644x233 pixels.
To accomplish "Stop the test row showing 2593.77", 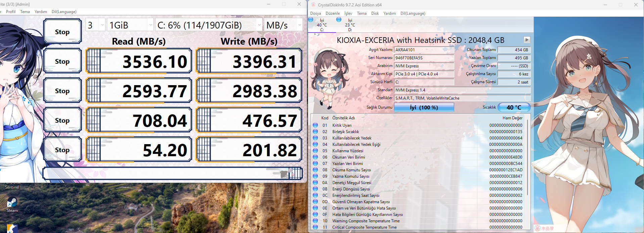I will 62,91.
